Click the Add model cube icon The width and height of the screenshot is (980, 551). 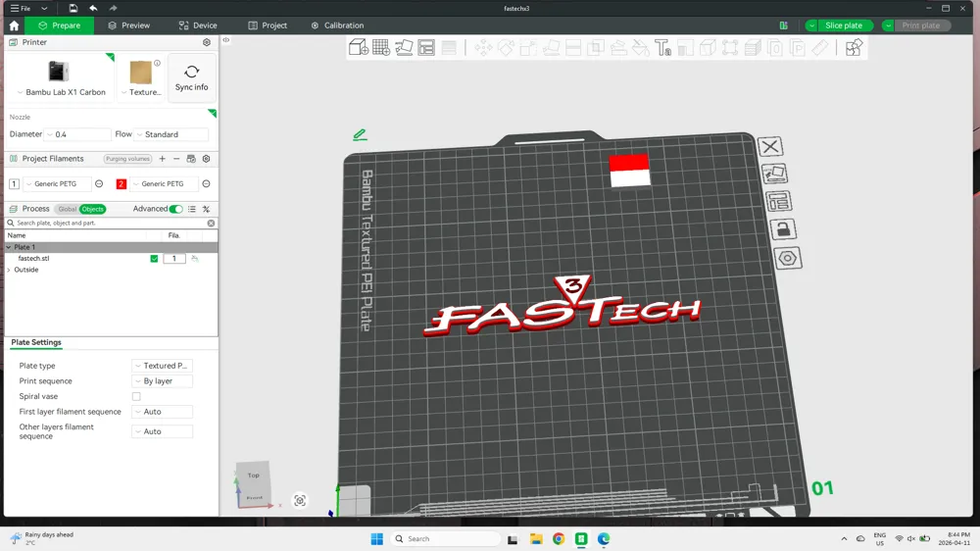click(x=358, y=47)
